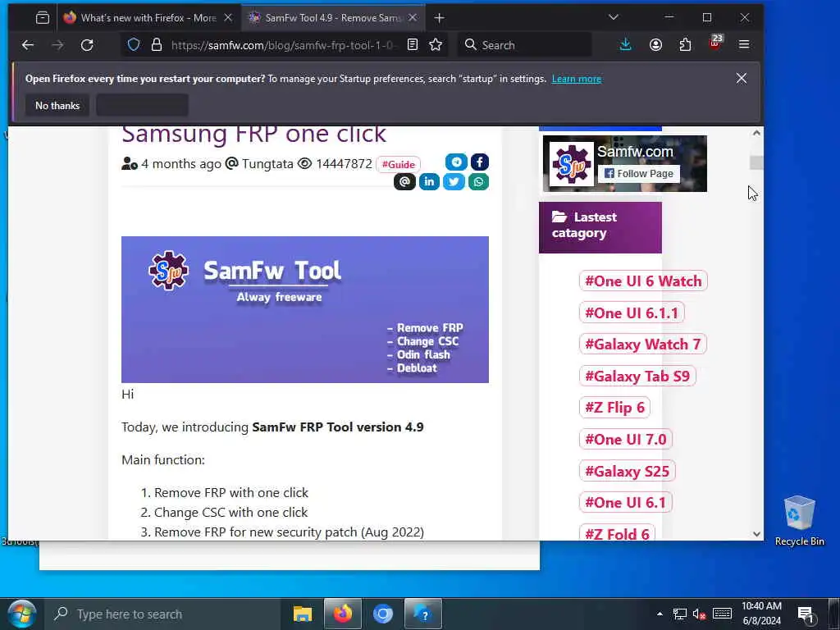
Task: Show site padlock security info
Action: pyautogui.click(x=157, y=45)
